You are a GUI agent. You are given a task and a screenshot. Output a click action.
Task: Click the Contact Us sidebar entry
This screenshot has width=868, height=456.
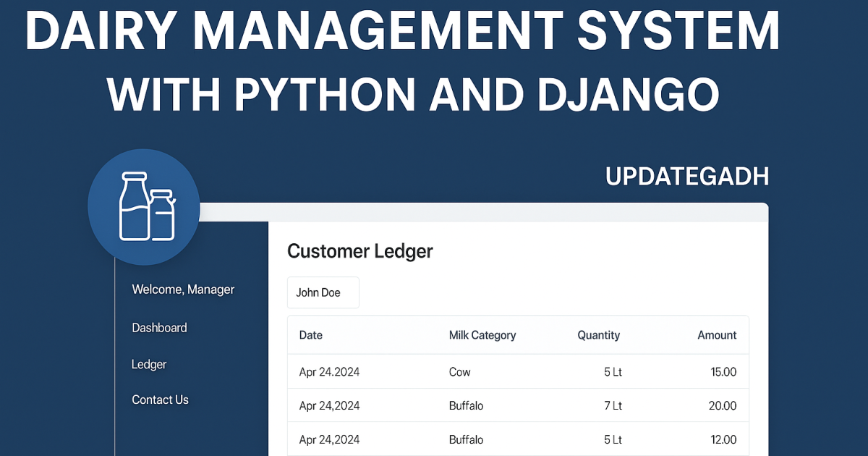pyautogui.click(x=160, y=399)
